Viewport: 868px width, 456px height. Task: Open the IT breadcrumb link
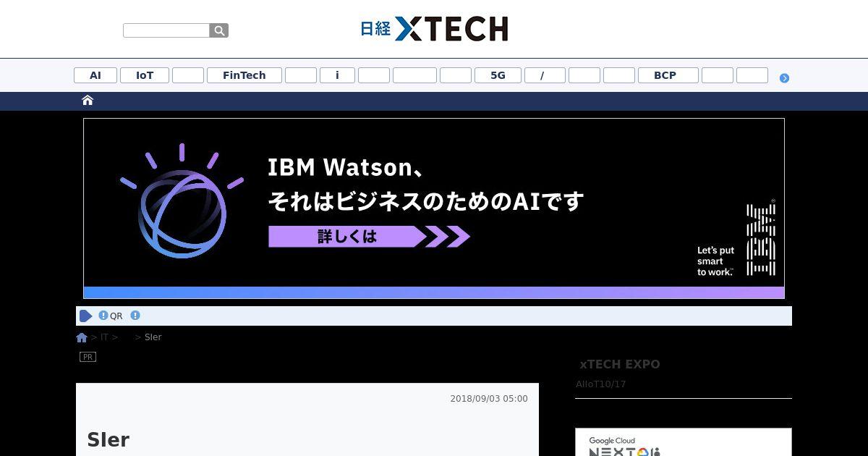[x=104, y=337]
